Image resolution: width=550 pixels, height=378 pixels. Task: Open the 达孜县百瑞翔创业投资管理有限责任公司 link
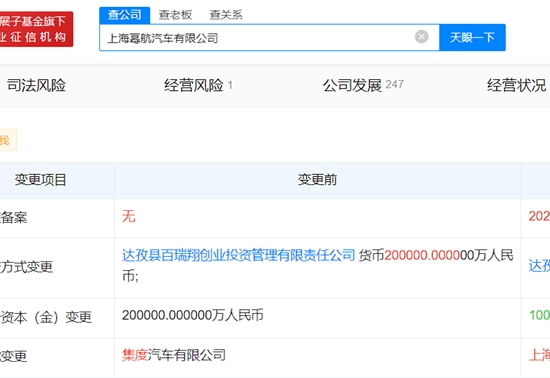click(239, 255)
